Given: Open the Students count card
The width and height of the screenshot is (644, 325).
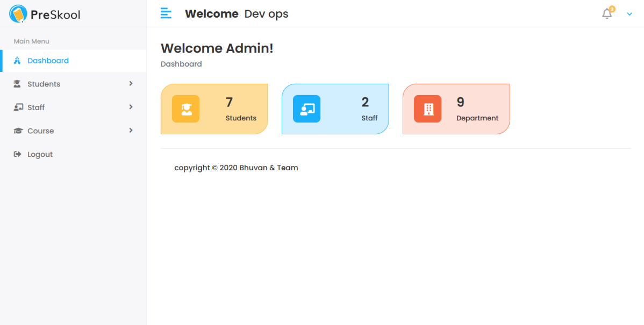Looking at the screenshot, I should pos(214,109).
